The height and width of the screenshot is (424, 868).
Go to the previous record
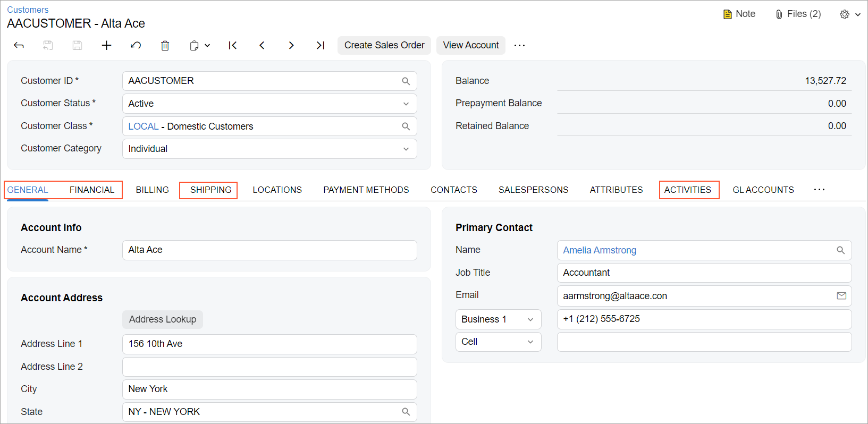click(262, 45)
